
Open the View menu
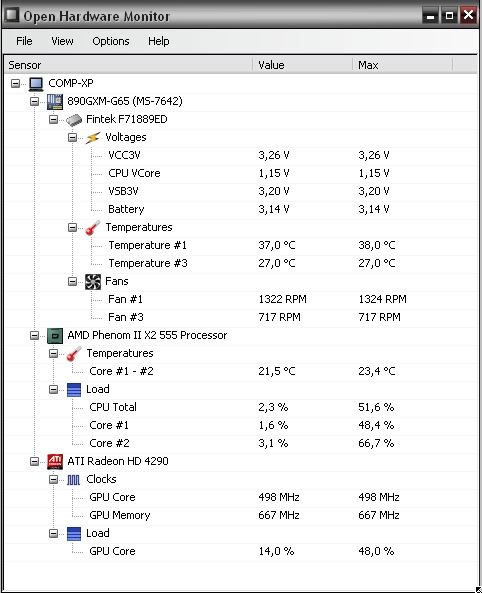[x=62, y=41]
